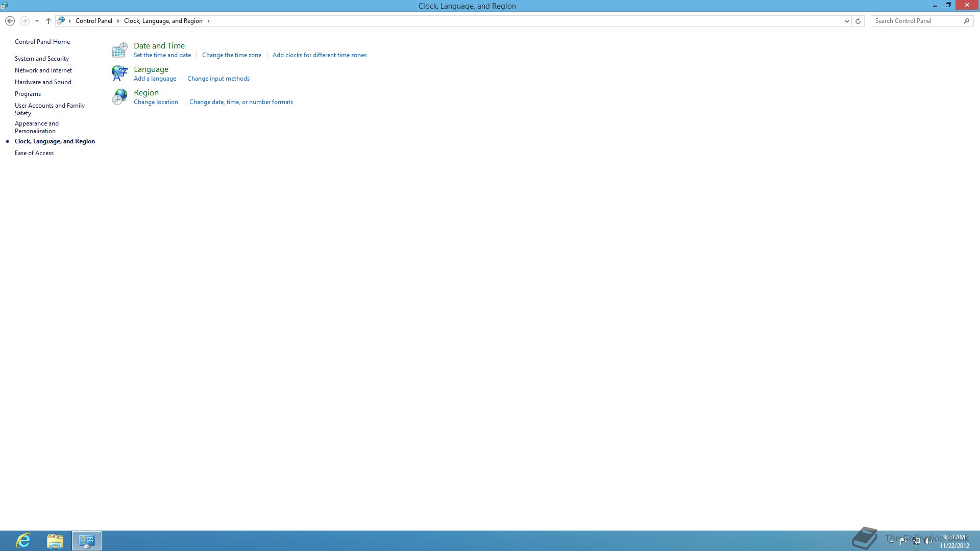Expand chevron after Clock, Language, and Region breadcrumb
This screenshot has width=980, height=551.
[208, 21]
